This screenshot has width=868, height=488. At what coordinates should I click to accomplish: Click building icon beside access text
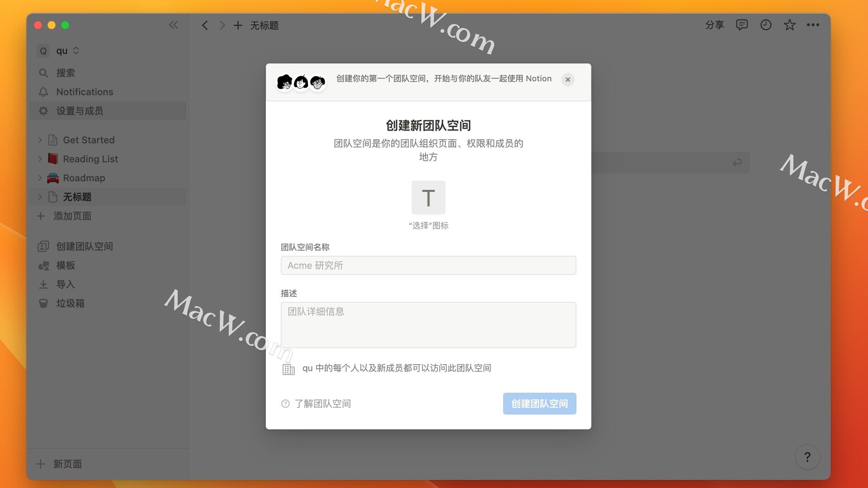pyautogui.click(x=288, y=369)
